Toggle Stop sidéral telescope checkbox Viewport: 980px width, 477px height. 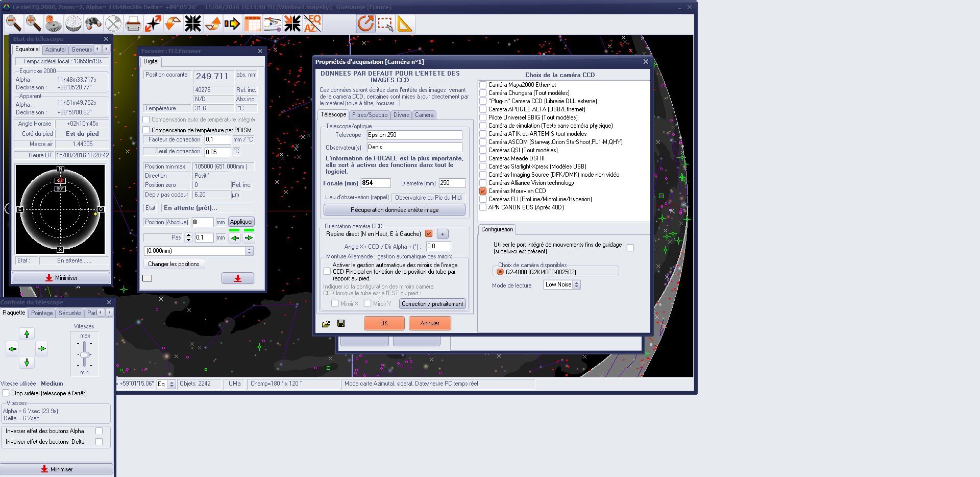click(x=6, y=393)
